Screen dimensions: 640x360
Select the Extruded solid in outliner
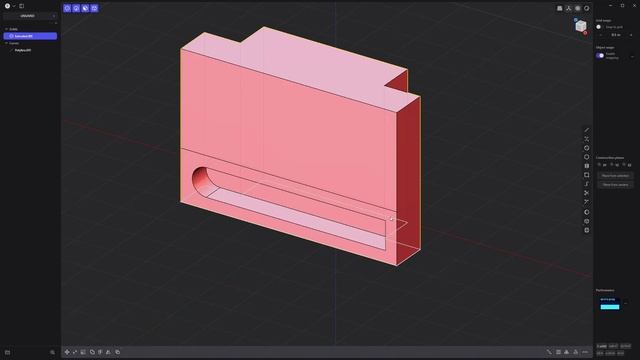point(30,36)
